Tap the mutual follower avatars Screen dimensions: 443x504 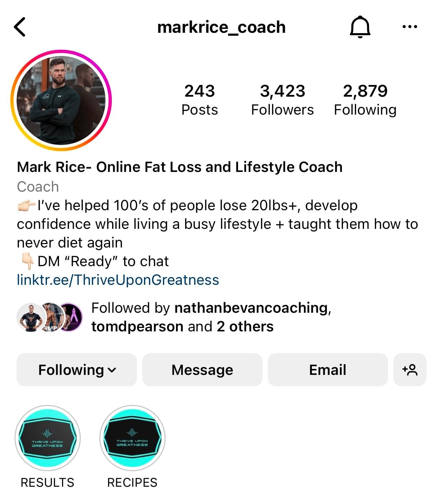pyautogui.click(x=50, y=317)
